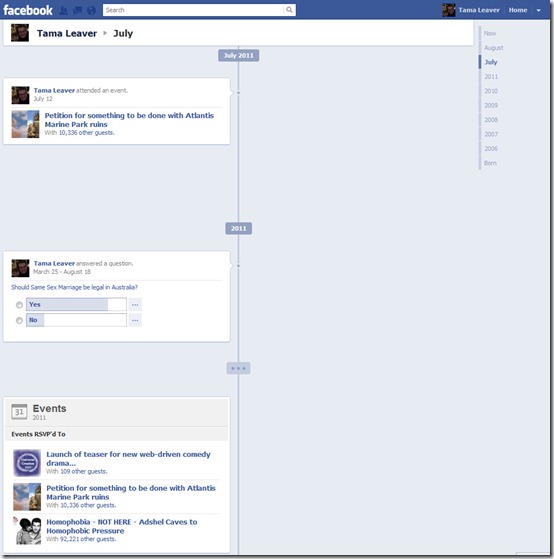The width and height of the screenshot is (554, 559).
Task: Click avatar in attended event post
Action: (x=20, y=95)
